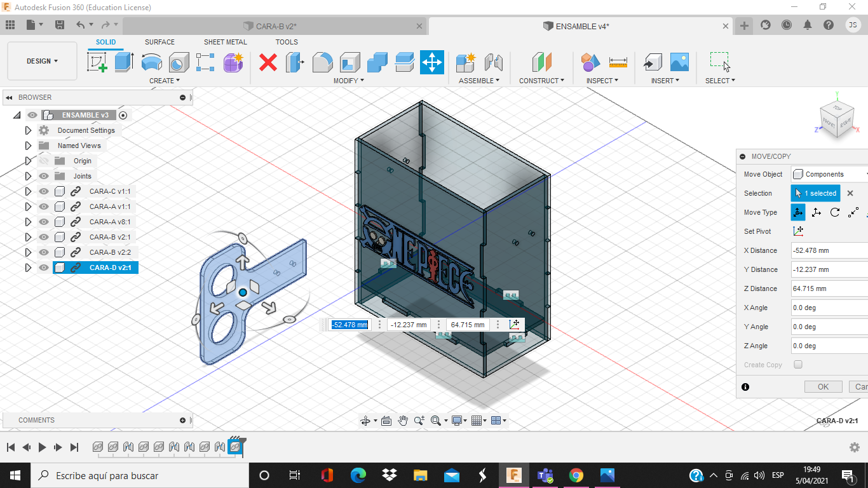Select the Measure tool
868x488 pixels.
(x=618, y=62)
